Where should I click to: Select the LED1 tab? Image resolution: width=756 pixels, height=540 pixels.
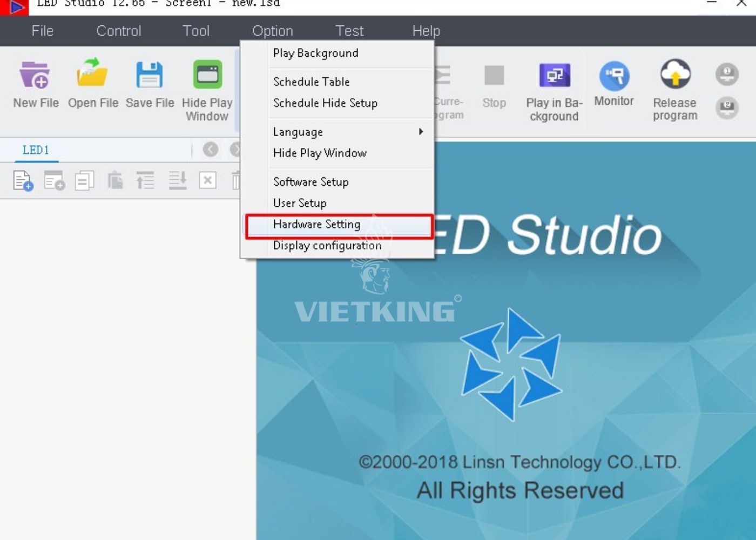coord(34,150)
